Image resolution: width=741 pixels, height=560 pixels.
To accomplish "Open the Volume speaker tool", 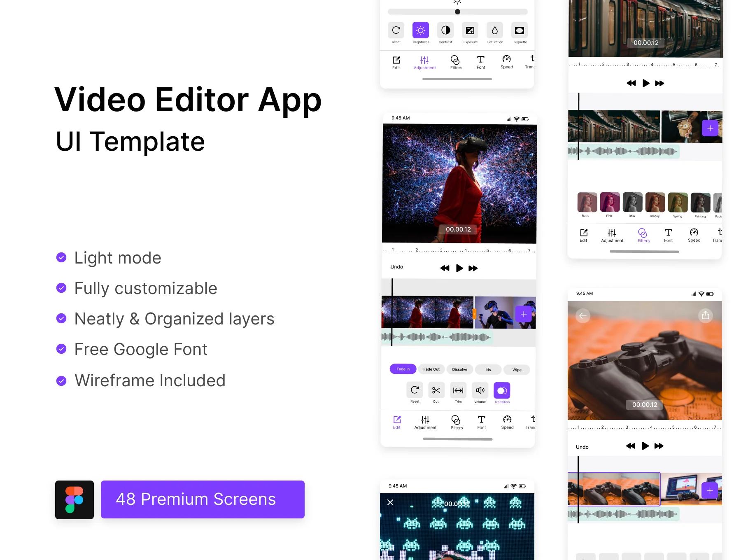I will click(x=480, y=390).
